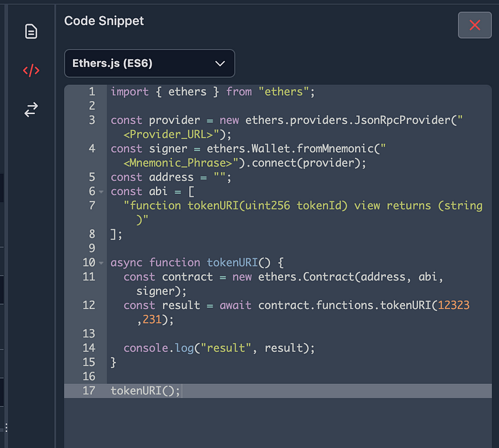Open the Ethers.js (ES6) language dropdown
The width and height of the screenshot is (499, 448).
(149, 63)
